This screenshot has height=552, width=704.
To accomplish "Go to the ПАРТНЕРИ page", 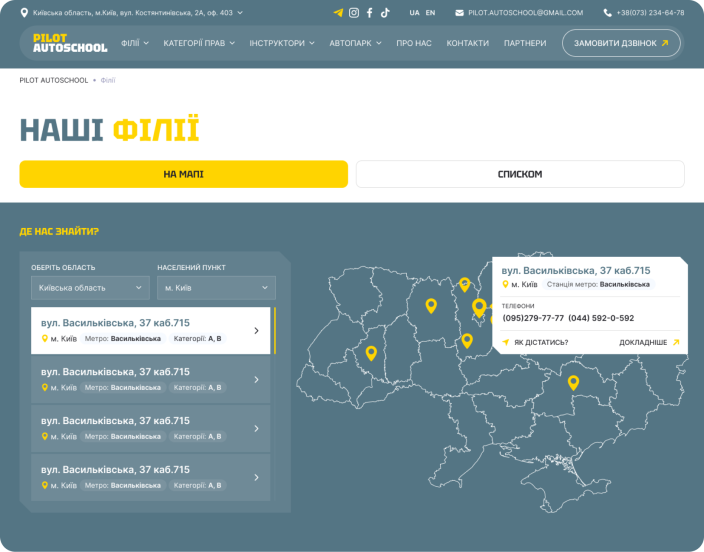I will pos(525,43).
